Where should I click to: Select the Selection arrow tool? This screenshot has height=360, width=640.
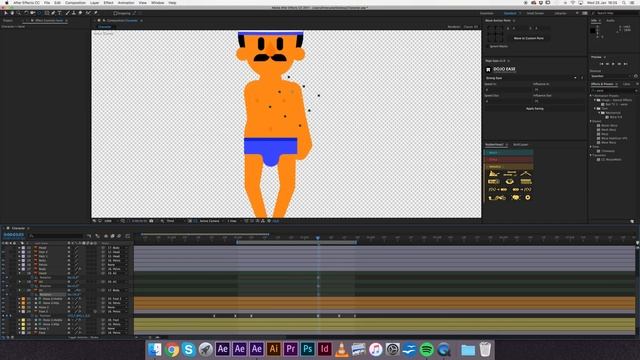[x=6, y=13]
